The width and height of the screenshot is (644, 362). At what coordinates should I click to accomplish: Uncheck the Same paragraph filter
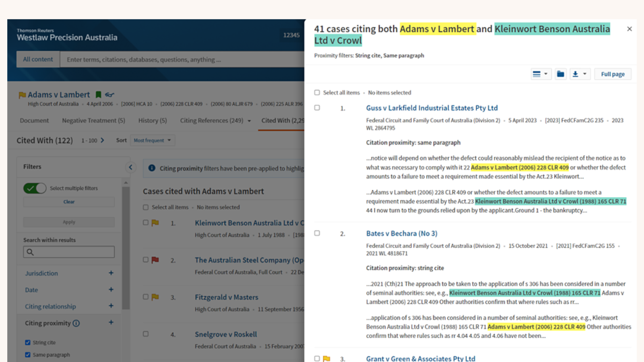(x=28, y=355)
